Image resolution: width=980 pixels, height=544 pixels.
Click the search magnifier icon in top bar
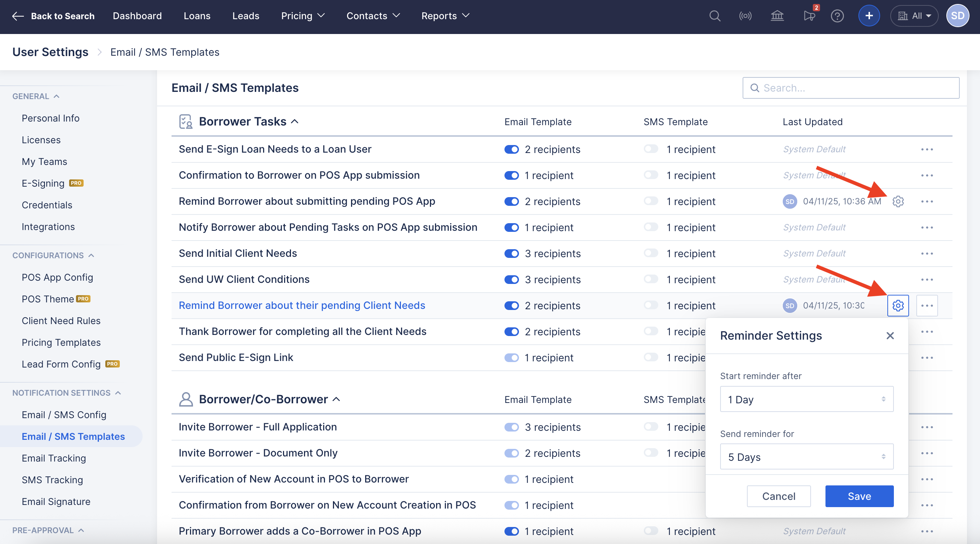pyautogui.click(x=715, y=16)
